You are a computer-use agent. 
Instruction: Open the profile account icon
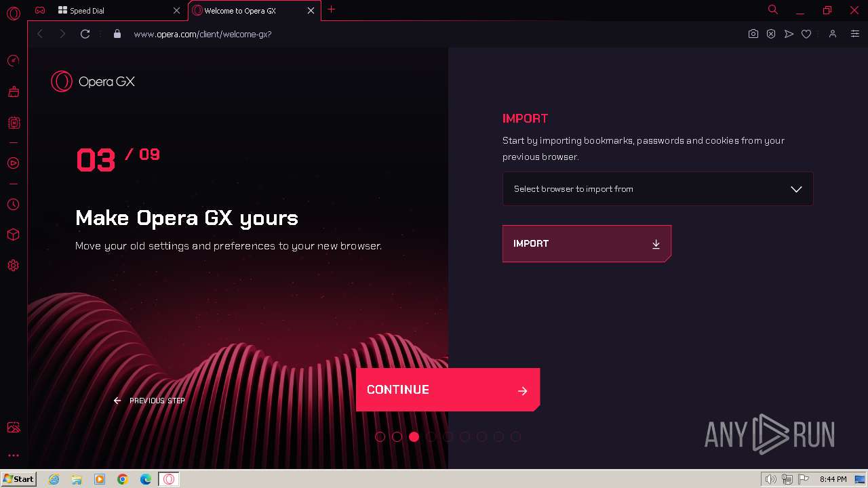(x=832, y=34)
